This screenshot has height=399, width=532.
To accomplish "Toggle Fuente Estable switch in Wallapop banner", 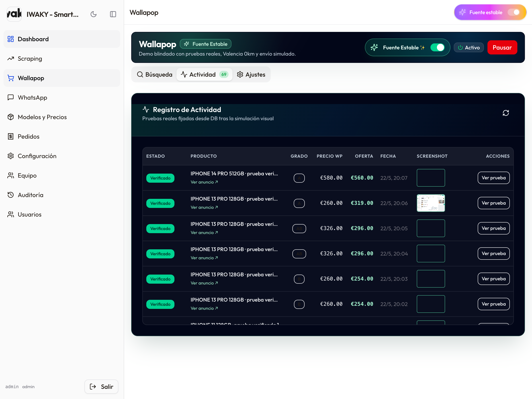I will click(437, 47).
